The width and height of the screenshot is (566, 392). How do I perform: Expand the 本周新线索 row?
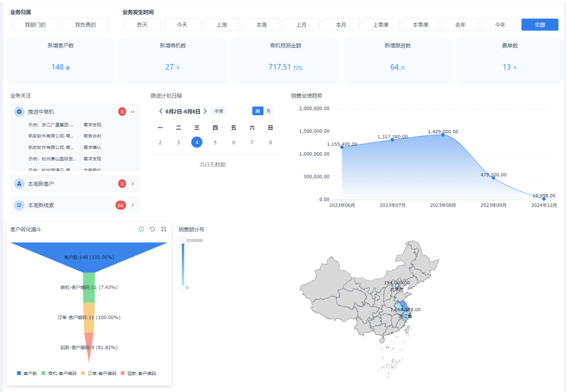(x=133, y=205)
